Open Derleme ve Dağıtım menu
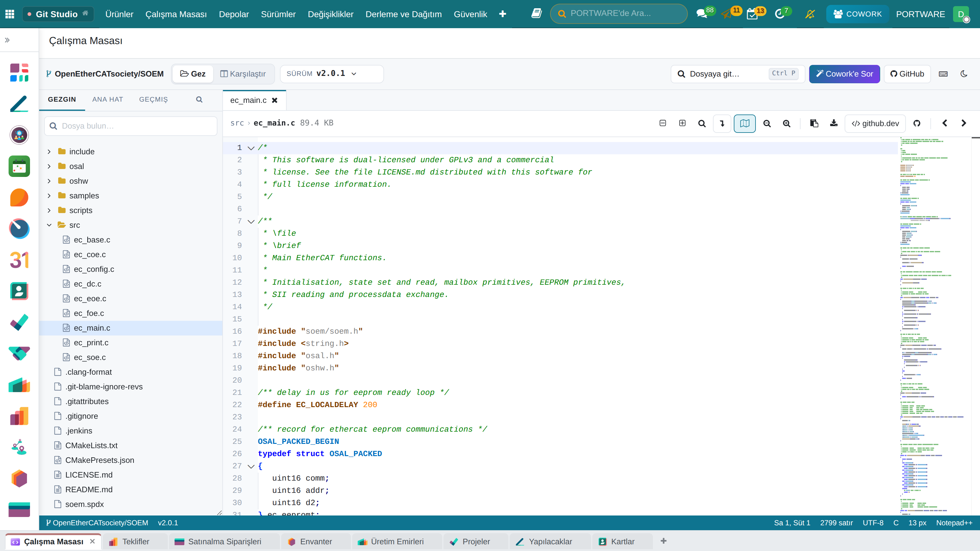Screen dimensions: 980x551 tap(403, 14)
